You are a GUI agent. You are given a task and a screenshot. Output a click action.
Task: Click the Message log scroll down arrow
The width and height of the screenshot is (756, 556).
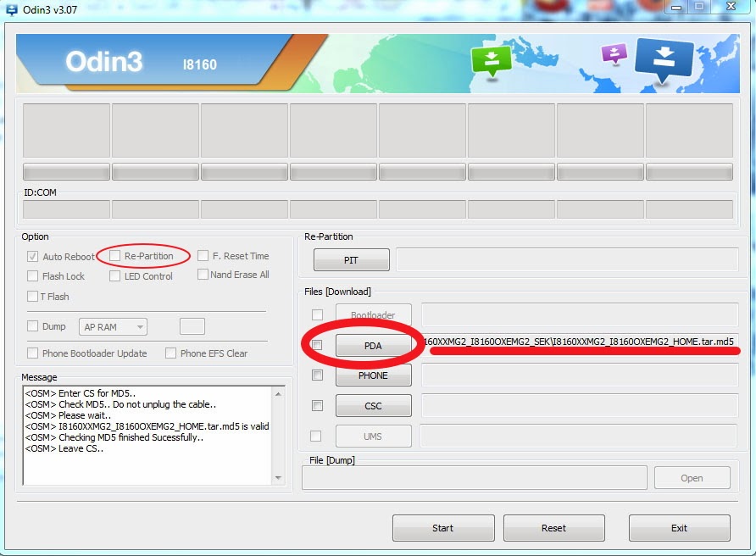click(278, 477)
